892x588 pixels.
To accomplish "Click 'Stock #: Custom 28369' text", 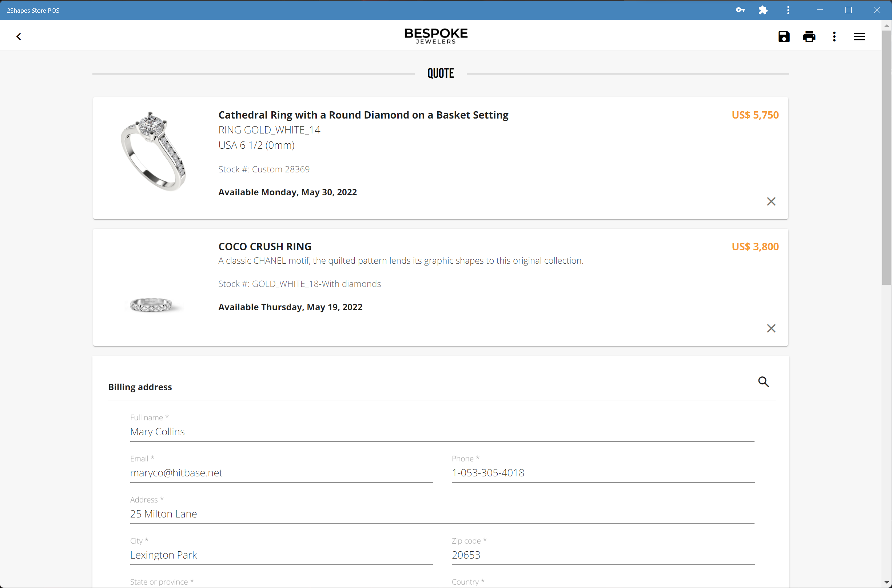I will tap(264, 169).
